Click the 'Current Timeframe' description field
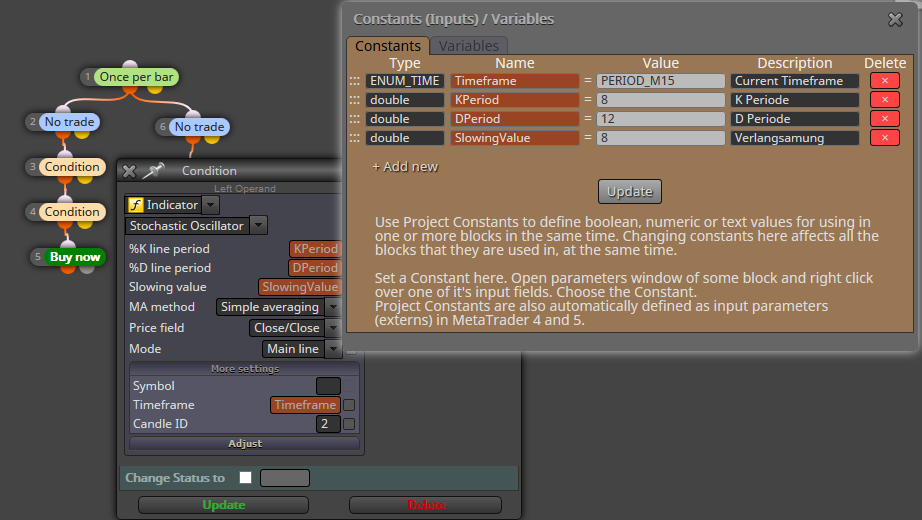The height and width of the screenshot is (520, 922). 795,81
